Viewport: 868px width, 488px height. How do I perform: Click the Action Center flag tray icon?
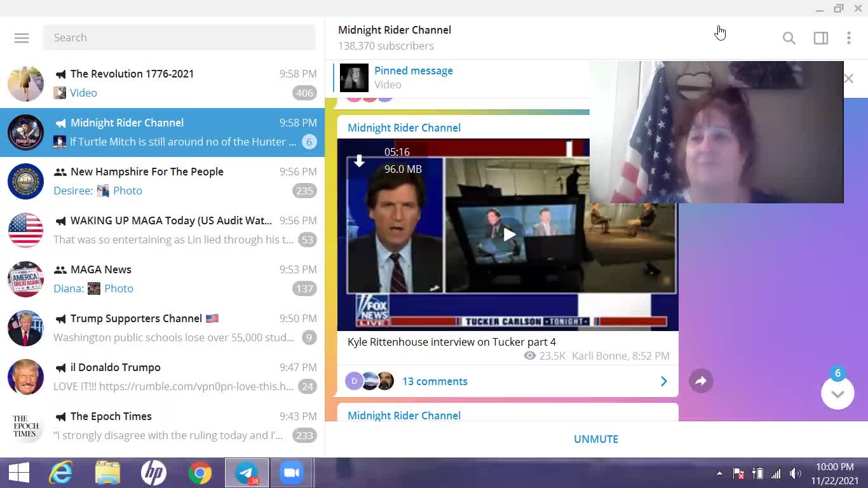coord(738,473)
